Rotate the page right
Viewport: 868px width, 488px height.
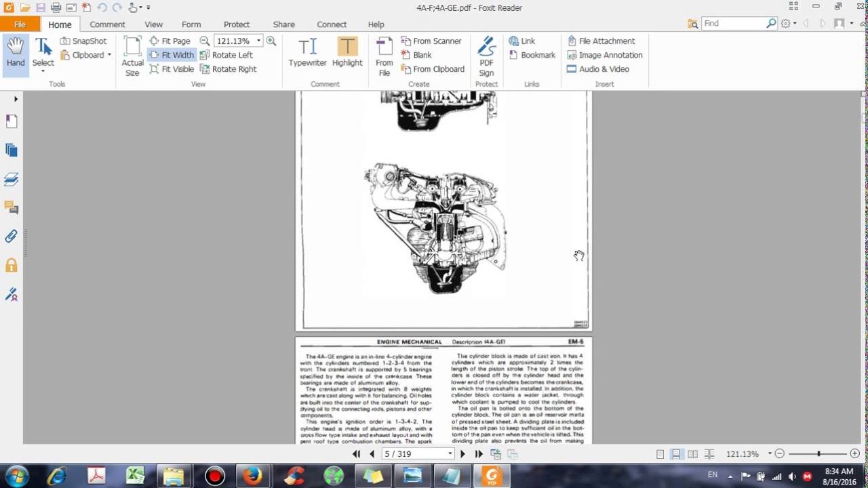pos(229,69)
